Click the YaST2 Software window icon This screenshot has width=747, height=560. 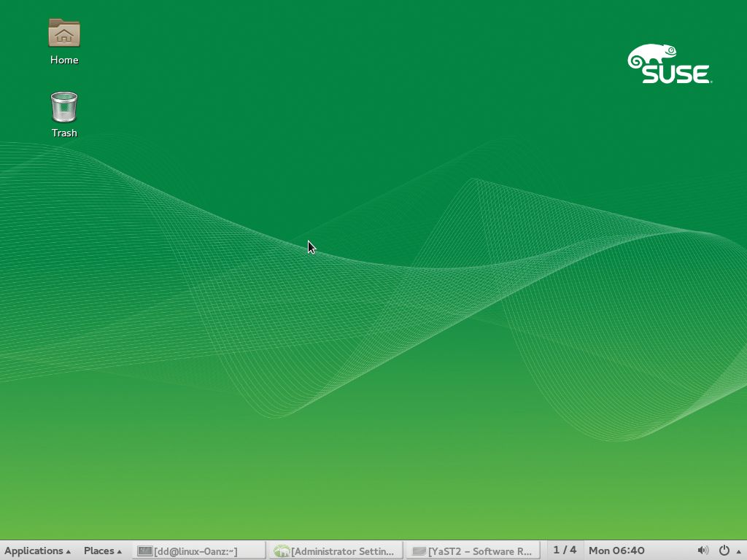[419, 551]
